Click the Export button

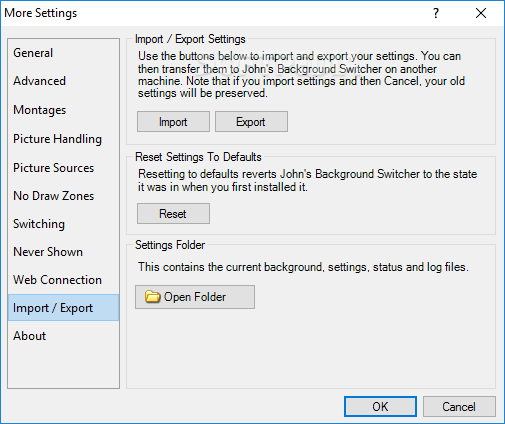(x=251, y=122)
